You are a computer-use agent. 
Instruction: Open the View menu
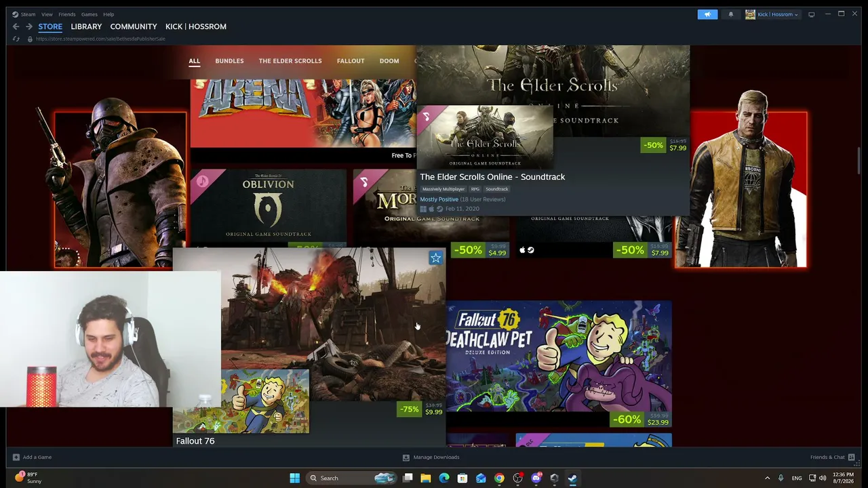(47, 14)
